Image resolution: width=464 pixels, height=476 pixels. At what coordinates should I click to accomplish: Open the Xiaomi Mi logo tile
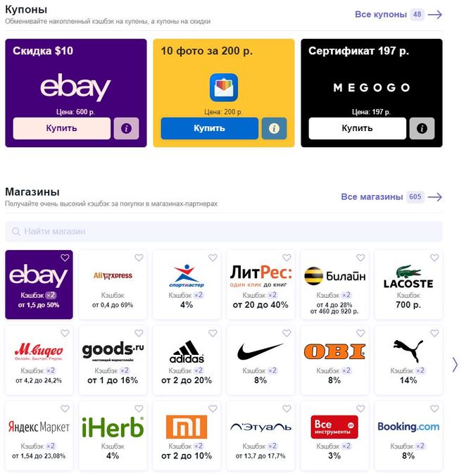[187, 436]
